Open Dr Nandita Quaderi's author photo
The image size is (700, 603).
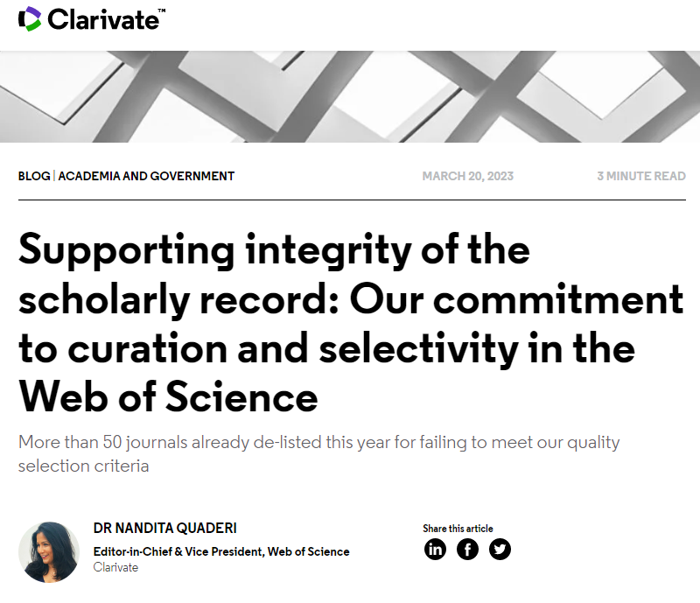coord(49,552)
